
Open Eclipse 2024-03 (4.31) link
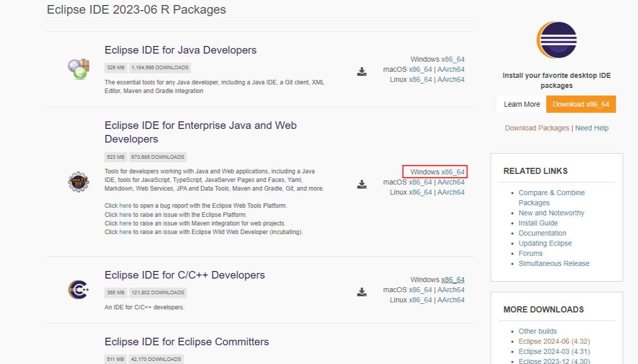point(554,351)
